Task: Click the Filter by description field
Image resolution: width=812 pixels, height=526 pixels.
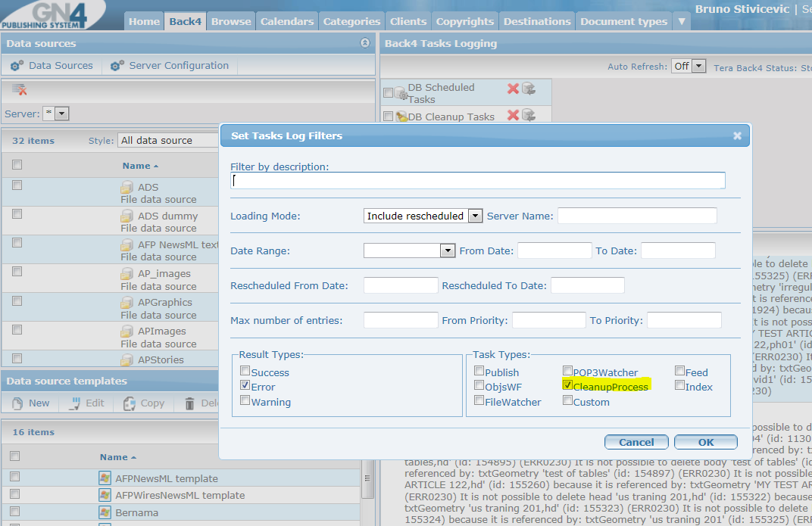Action: (x=477, y=181)
